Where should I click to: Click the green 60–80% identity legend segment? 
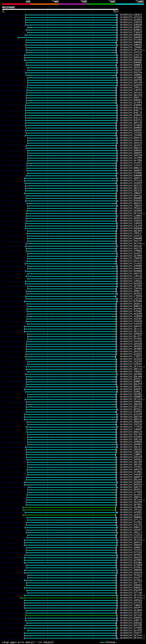101,4
